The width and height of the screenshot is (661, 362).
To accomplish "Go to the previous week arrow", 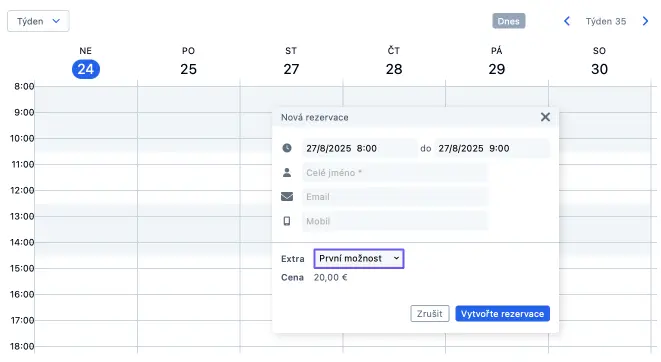I will [567, 21].
